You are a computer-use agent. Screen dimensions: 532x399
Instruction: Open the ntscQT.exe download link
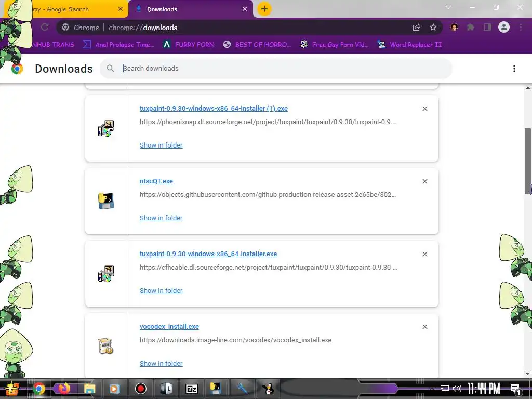pos(156,181)
